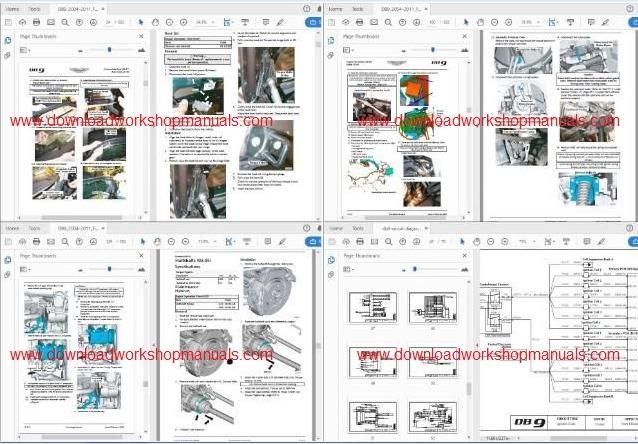The width and height of the screenshot is (638, 444).
Task: Click the highlight pen in bottom-right window
Action: (x=601, y=242)
